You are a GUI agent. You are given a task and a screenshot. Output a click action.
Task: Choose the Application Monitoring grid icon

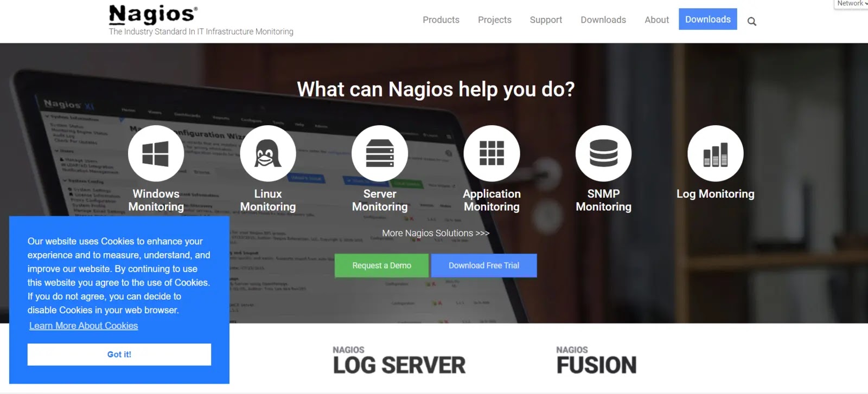pyautogui.click(x=492, y=153)
